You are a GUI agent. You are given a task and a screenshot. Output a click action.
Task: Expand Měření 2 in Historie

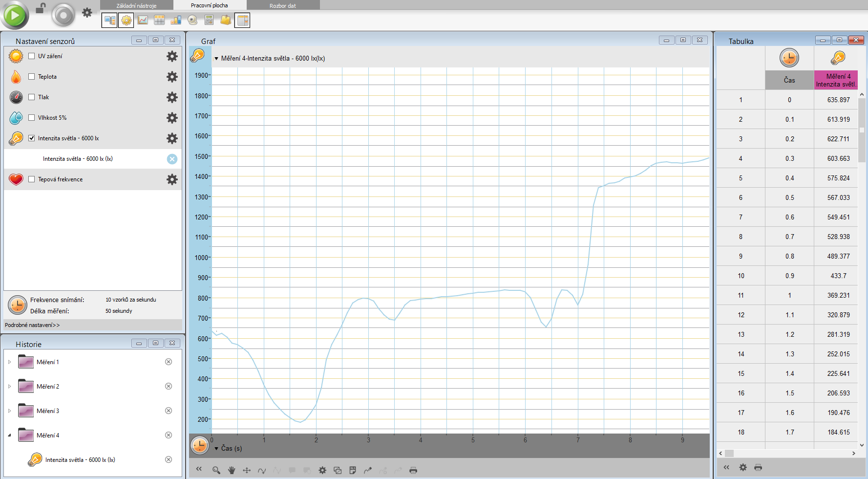click(x=9, y=387)
